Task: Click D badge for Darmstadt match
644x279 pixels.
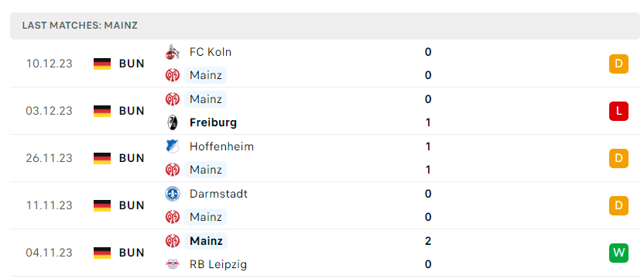Action: tap(618, 205)
